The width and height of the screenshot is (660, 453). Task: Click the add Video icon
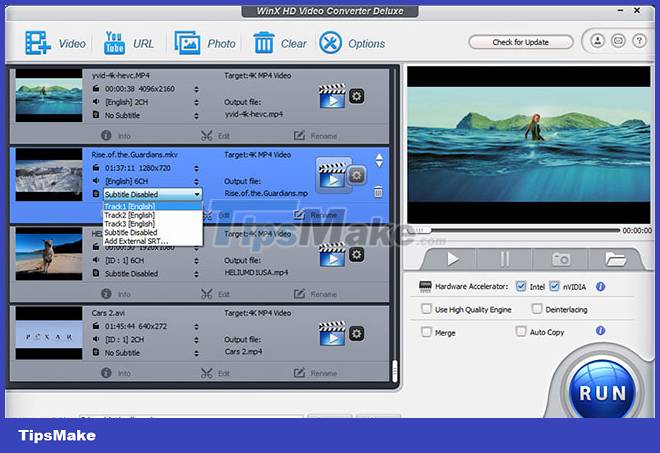pyautogui.click(x=38, y=43)
